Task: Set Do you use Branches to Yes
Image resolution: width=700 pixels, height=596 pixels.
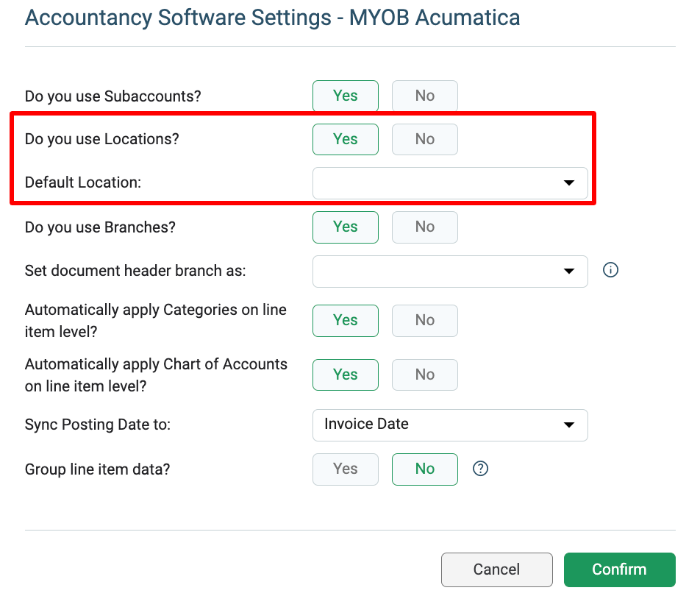Action: coord(346,227)
